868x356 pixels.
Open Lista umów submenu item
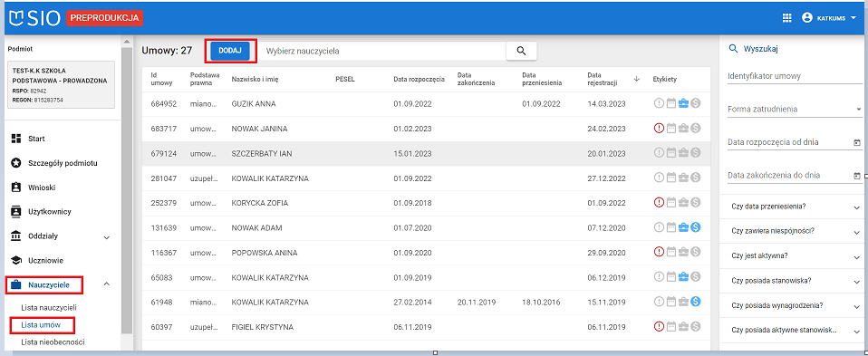(41, 325)
